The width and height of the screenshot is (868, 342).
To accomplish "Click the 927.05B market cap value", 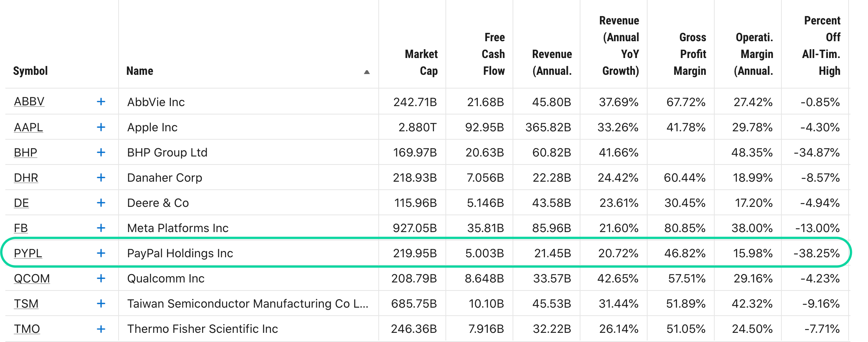I will (x=415, y=228).
